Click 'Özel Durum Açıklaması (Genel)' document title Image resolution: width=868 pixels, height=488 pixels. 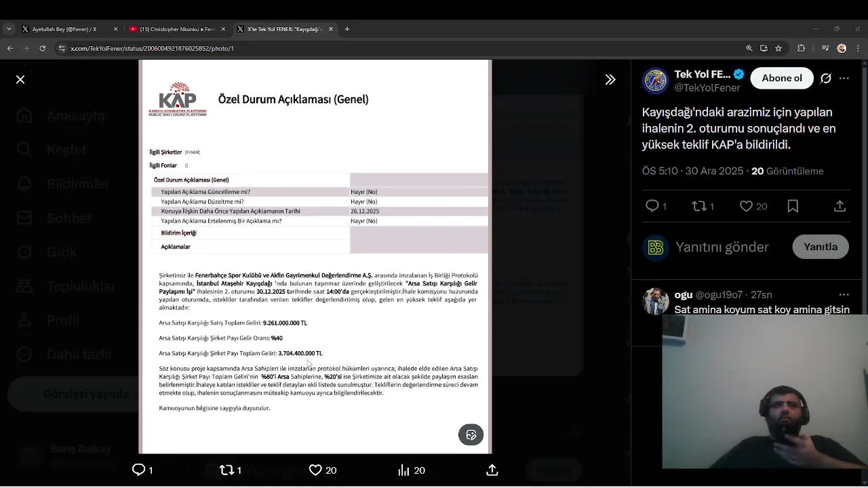click(293, 100)
